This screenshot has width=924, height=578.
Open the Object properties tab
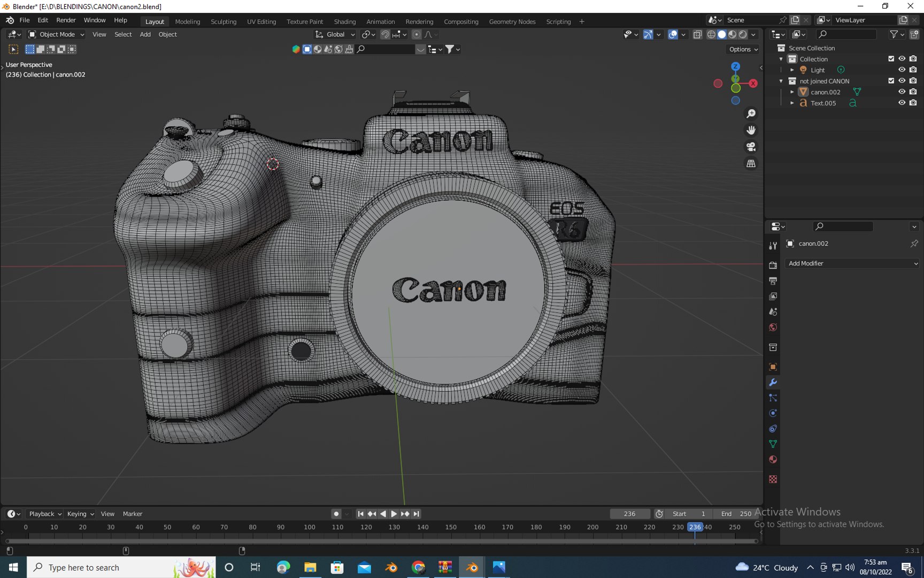pyautogui.click(x=773, y=367)
